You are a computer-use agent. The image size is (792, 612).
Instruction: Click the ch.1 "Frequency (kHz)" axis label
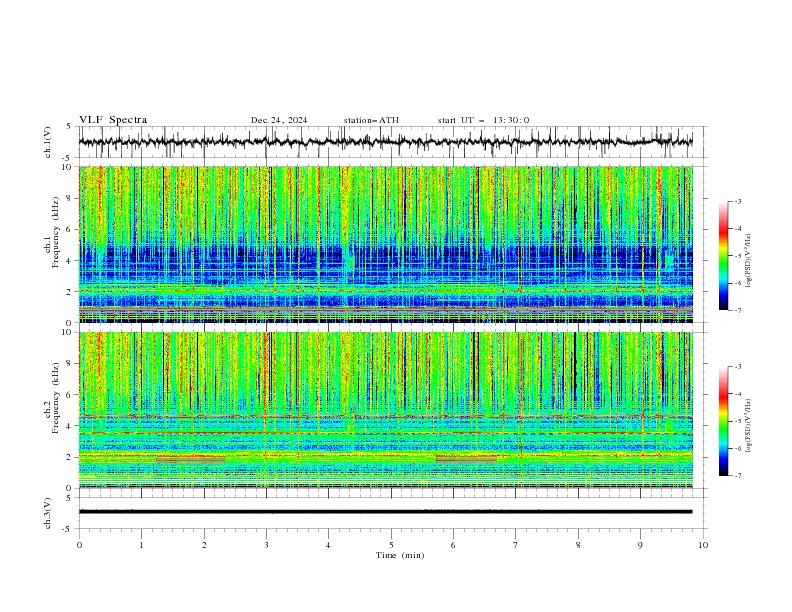click(55, 232)
